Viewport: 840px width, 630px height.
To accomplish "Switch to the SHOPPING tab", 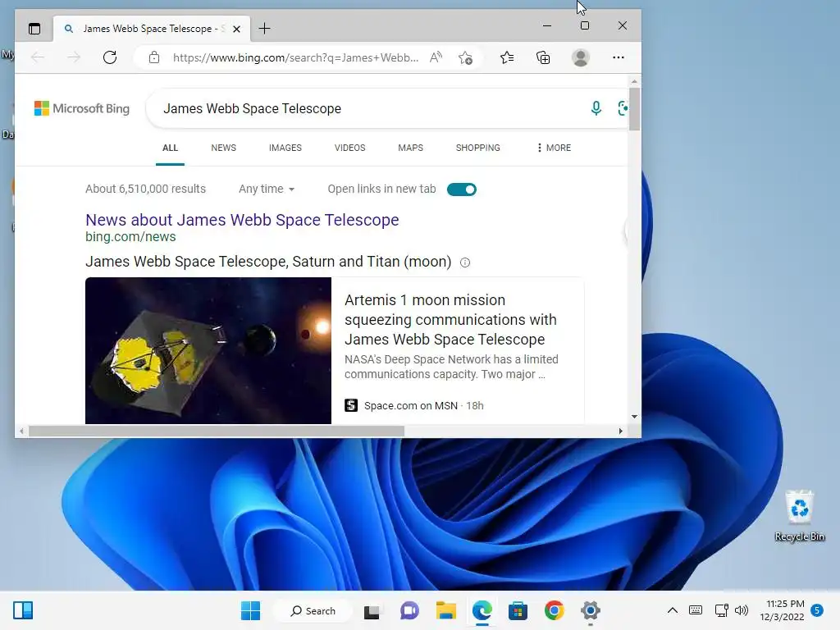I will click(478, 148).
